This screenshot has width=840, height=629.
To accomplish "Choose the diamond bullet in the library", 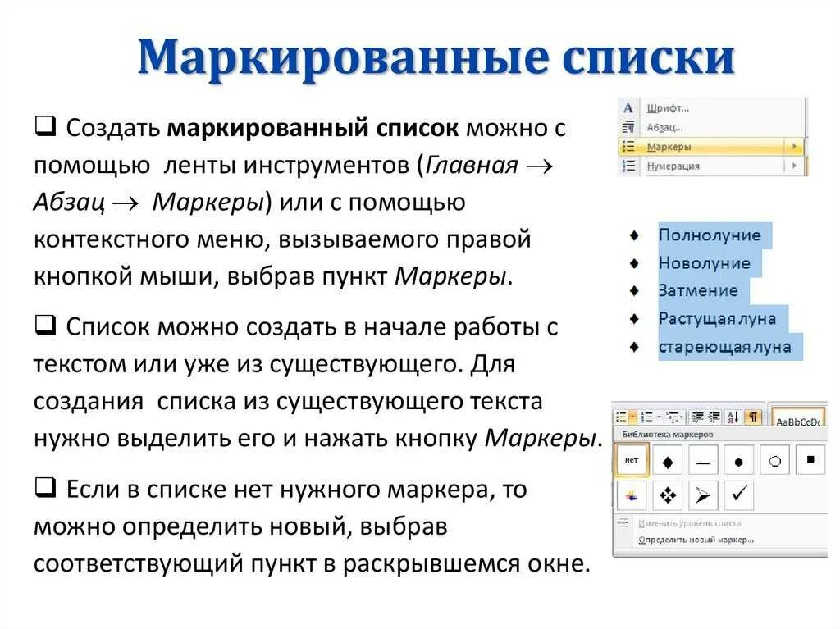I will coord(668,460).
